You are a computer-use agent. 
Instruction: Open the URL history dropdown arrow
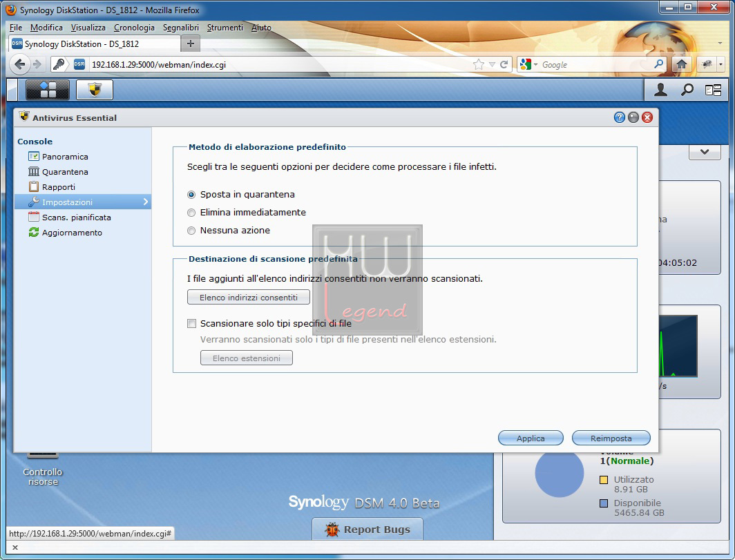[x=492, y=64]
